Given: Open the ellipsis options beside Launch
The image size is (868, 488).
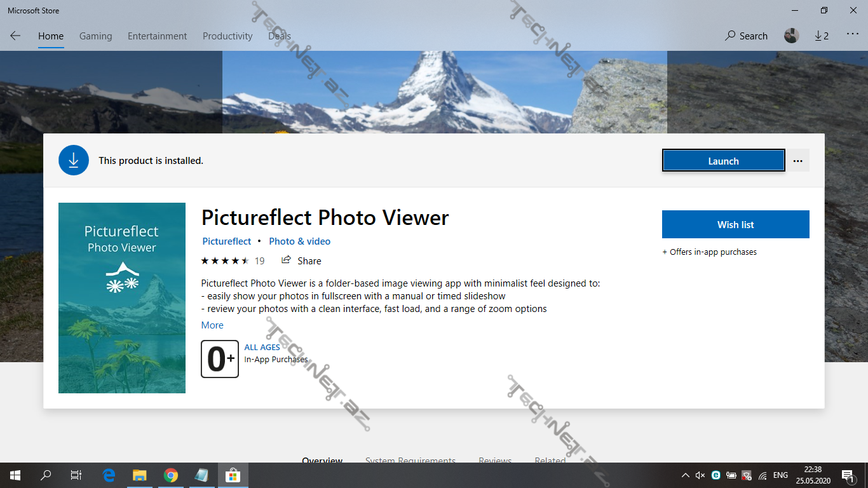Looking at the screenshot, I should 798,161.
